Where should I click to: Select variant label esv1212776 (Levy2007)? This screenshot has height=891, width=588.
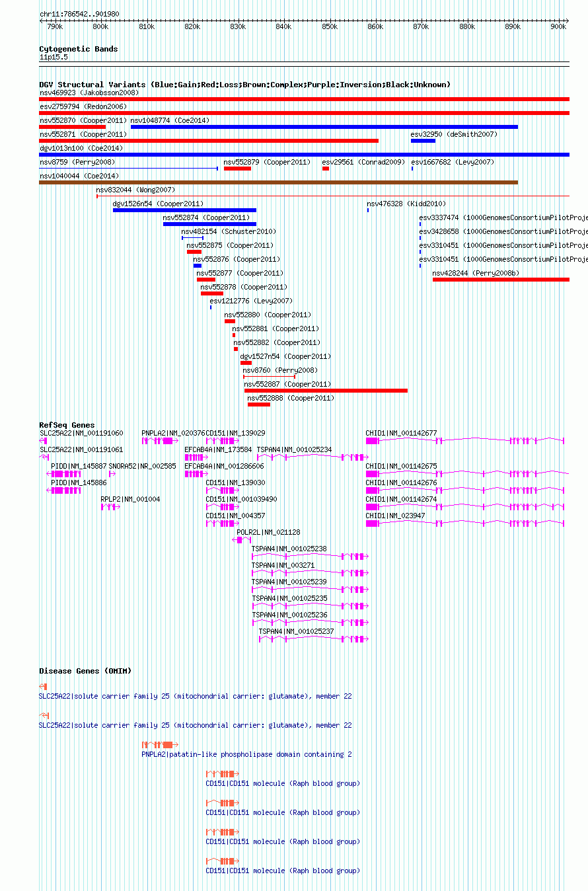click(251, 301)
